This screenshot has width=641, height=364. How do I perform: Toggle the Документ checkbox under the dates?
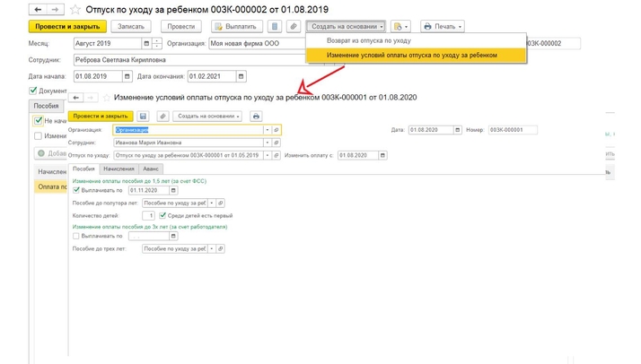(34, 91)
